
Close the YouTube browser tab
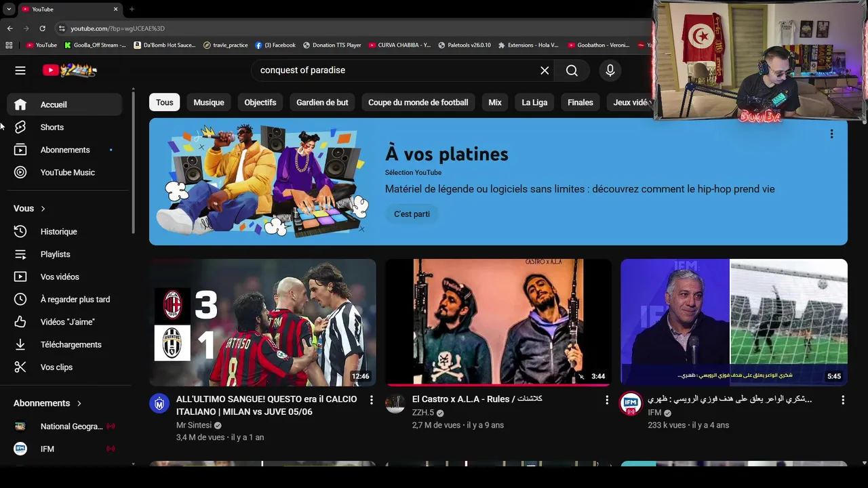115,9
